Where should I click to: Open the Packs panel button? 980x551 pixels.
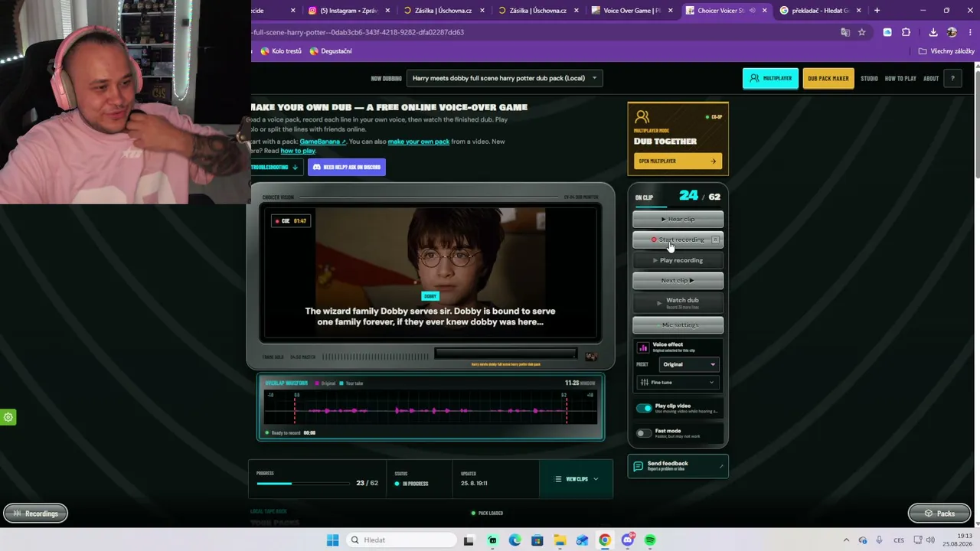939,514
